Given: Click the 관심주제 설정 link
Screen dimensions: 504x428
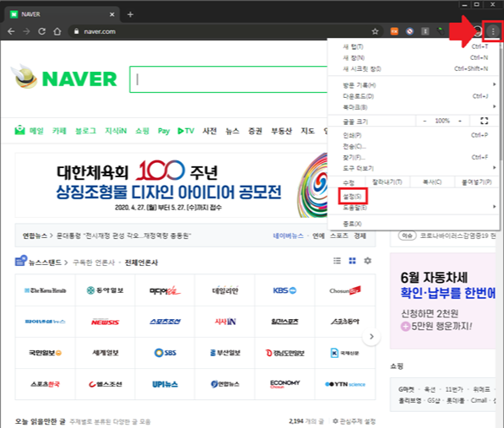Looking at the screenshot, I should point(355,421).
